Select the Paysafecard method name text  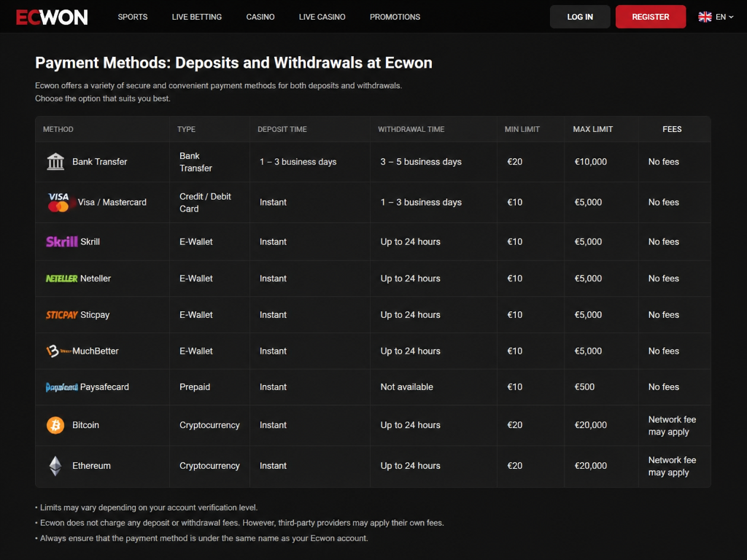(104, 387)
